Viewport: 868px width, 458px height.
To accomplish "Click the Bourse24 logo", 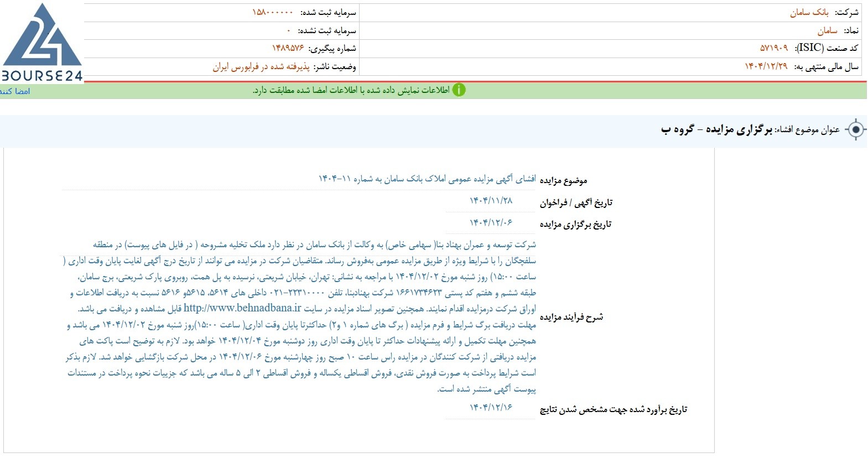I will (42, 43).
